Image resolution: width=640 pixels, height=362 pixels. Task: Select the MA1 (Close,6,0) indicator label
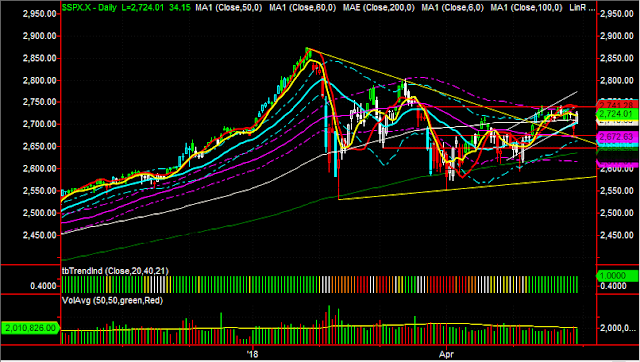pyautogui.click(x=452, y=7)
